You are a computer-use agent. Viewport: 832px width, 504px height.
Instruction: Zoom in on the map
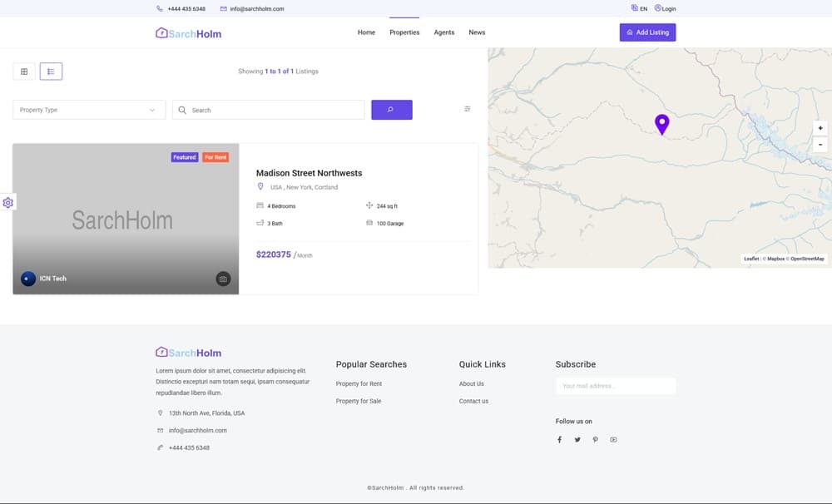coord(820,128)
